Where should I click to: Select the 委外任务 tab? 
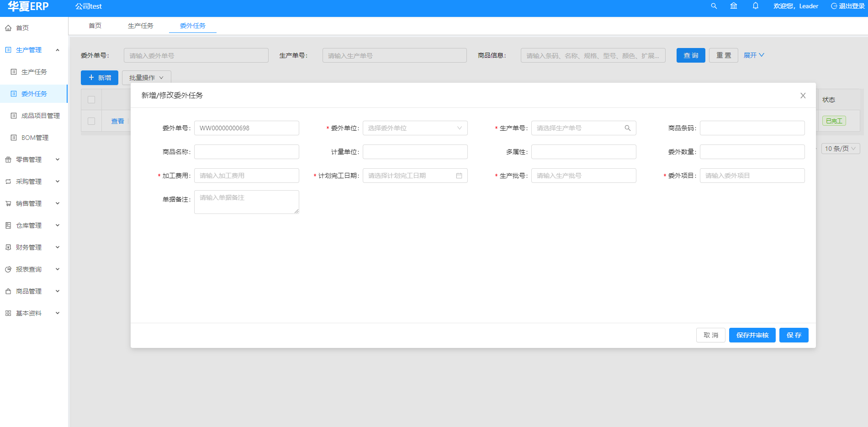tap(193, 26)
